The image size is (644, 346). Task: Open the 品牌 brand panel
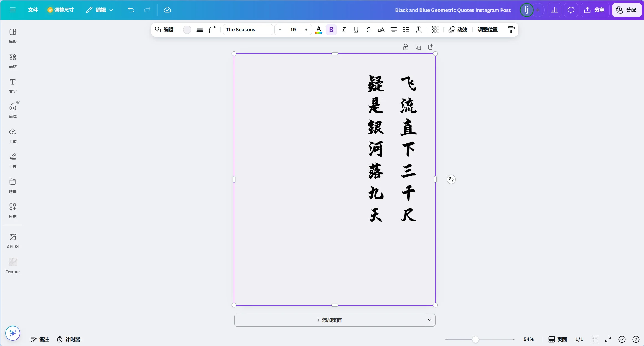point(13,110)
